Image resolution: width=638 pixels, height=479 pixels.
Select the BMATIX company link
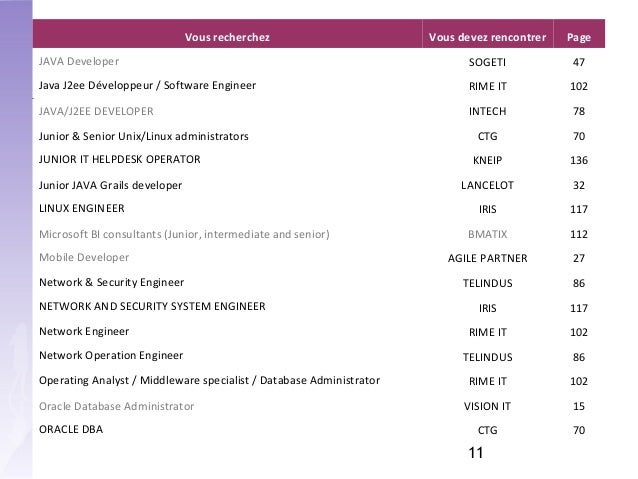(487, 234)
